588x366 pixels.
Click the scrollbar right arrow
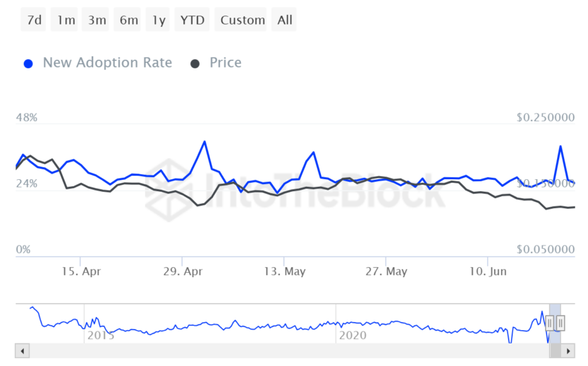point(569,350)
